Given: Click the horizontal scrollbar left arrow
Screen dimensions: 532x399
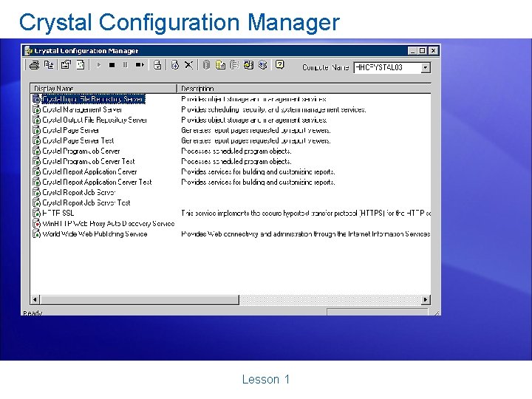Looking at the screenshot, I should pyautogui.click(x=35, y=299).
